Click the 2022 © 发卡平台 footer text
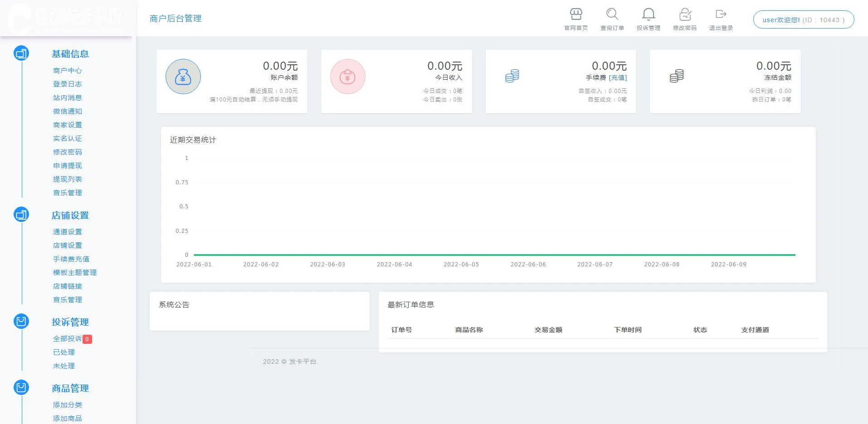Screen dimensions: 868x424 pos(291,361)
